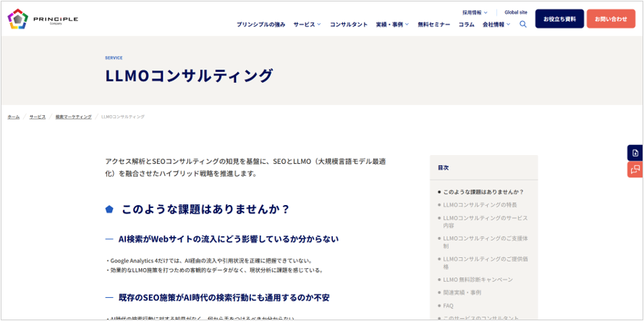Click the SERVICE label above the title
This screenshot has width=644, height=321.
click(x=114, y=58)
